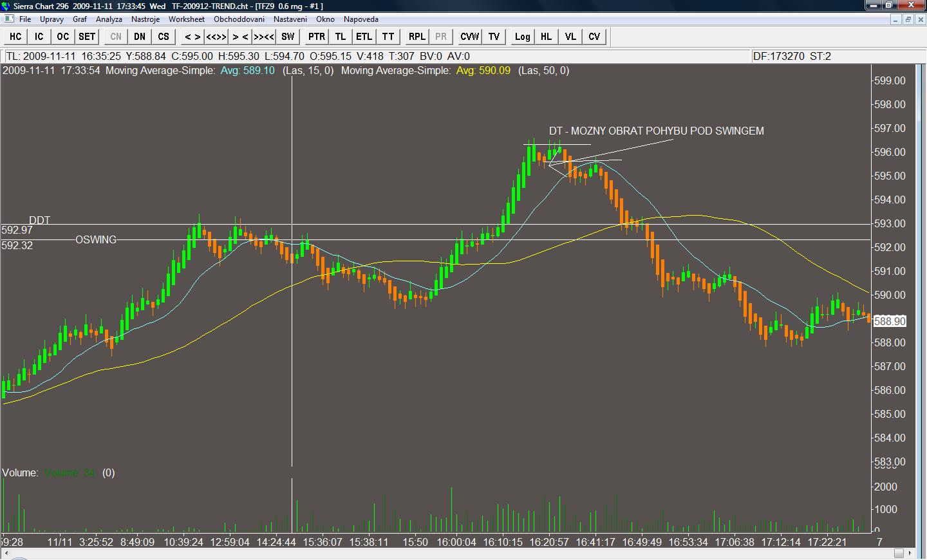
Task: Minimize the inner chart window
Action: [896, 19]
